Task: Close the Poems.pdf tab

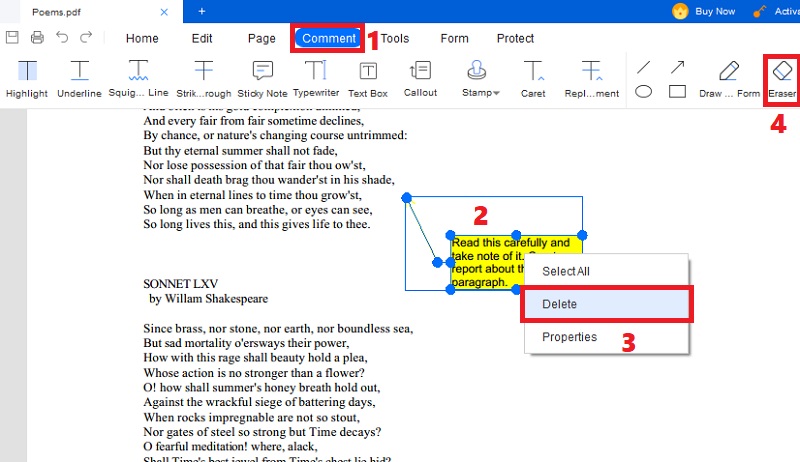Action: tap(164, 12)
